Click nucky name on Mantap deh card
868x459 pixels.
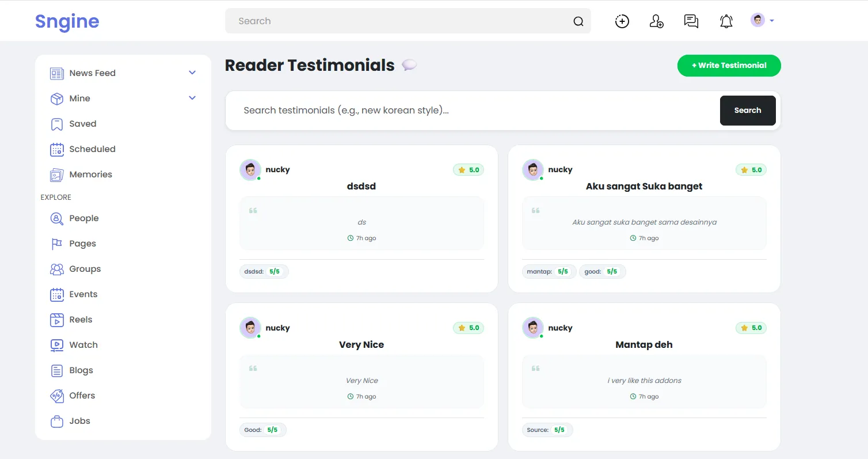[x=560, y=328]
